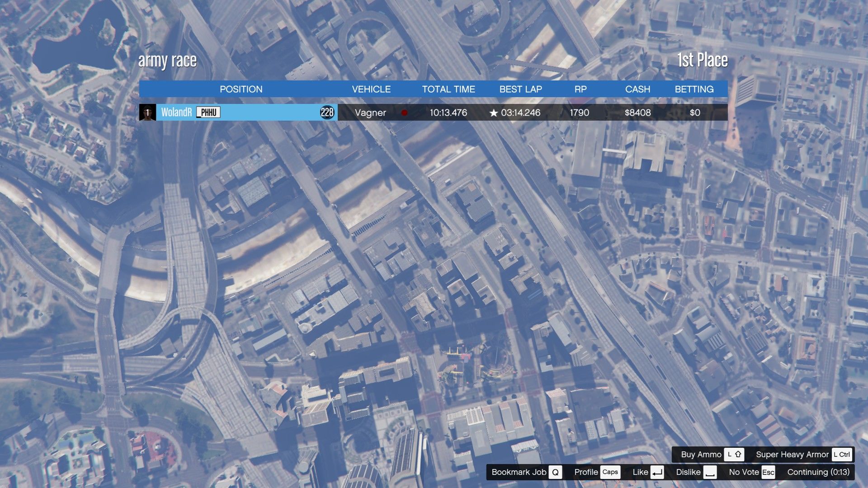The height and width of the screenshot is (488, 868).
Task: Click the PHHU crew tag
Action: (x=208, y=113)
